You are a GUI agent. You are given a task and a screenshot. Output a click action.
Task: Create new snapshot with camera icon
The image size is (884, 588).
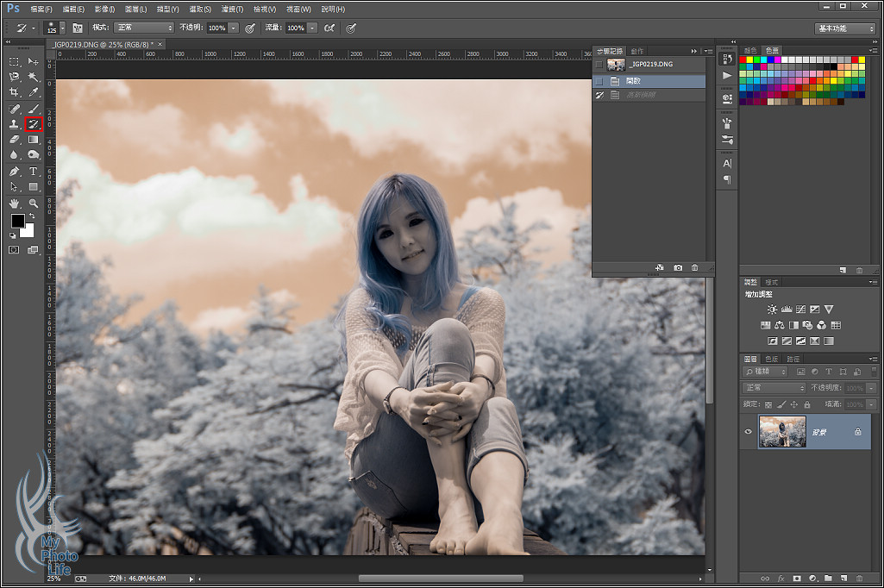point(678,268)
